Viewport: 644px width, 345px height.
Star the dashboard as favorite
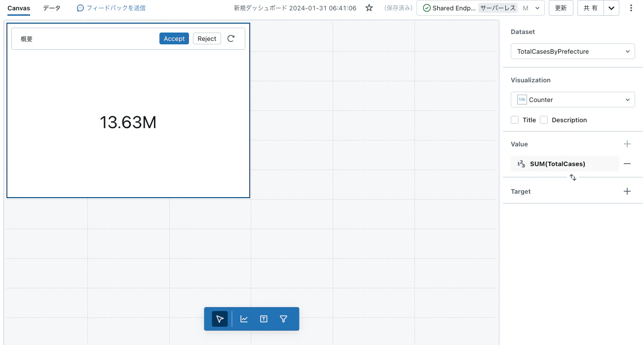coord(369,8)
